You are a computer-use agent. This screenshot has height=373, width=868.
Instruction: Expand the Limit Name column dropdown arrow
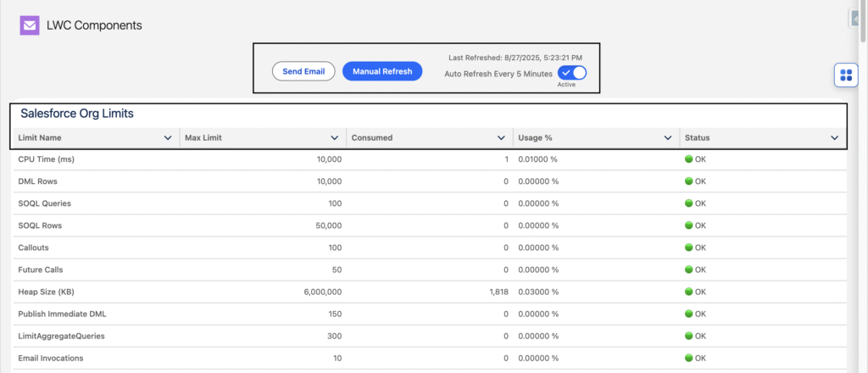tap(168, 138)
